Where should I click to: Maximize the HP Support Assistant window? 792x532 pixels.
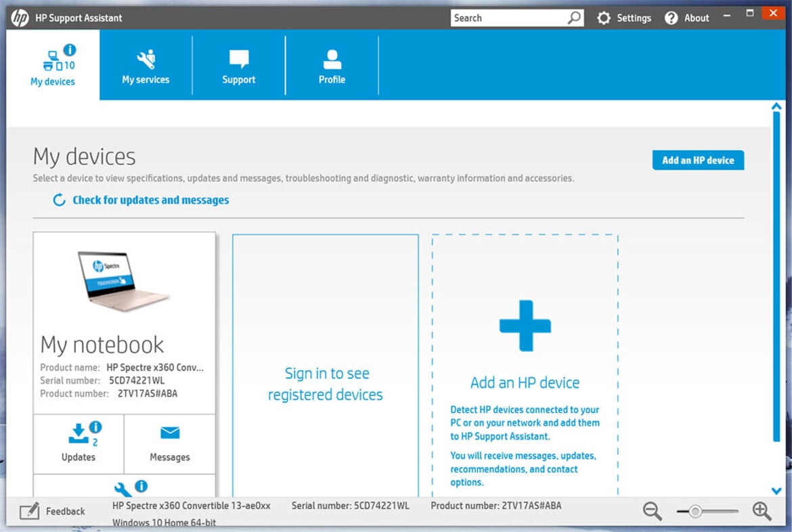[x=750, y=14]
